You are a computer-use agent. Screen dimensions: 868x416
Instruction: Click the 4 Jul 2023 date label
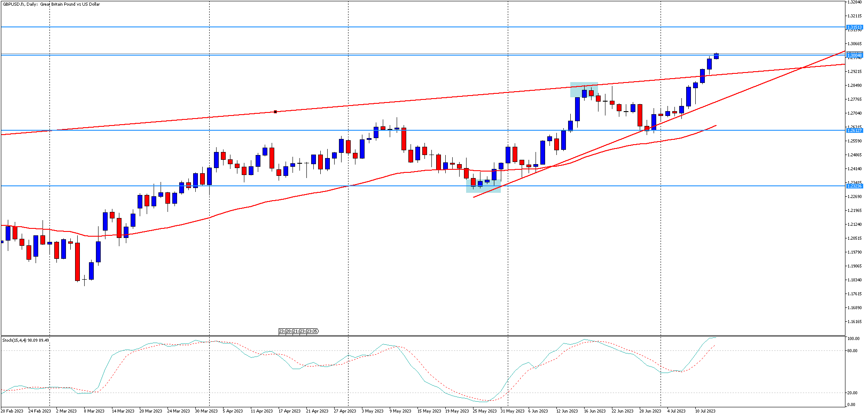pos(677,411)
